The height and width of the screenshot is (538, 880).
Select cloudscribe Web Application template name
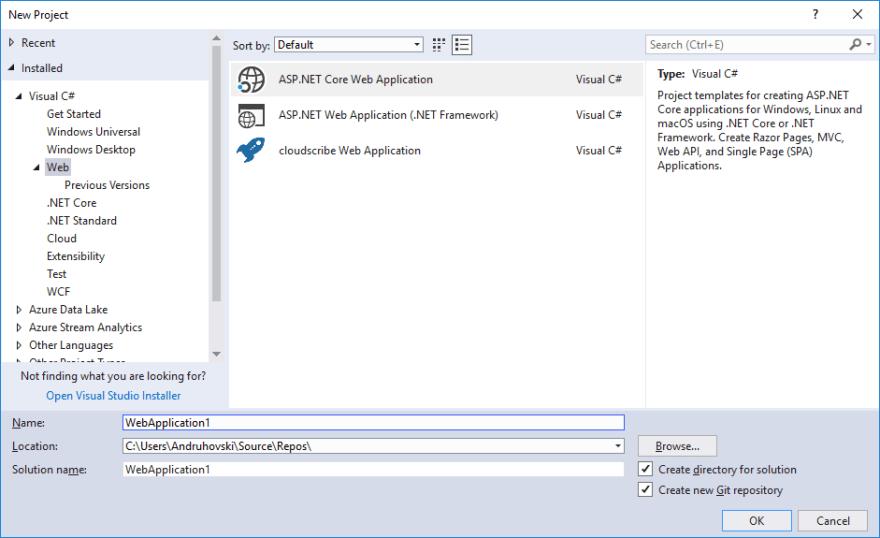350,150
